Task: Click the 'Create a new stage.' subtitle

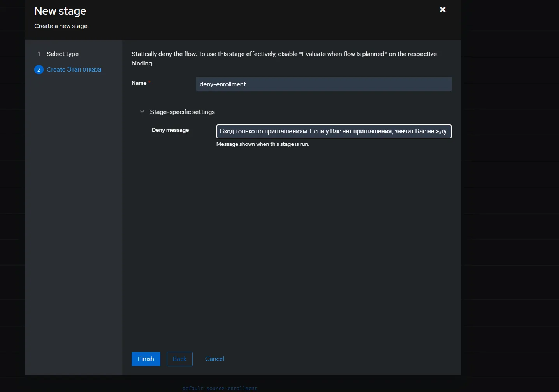Action: [62, 26]
